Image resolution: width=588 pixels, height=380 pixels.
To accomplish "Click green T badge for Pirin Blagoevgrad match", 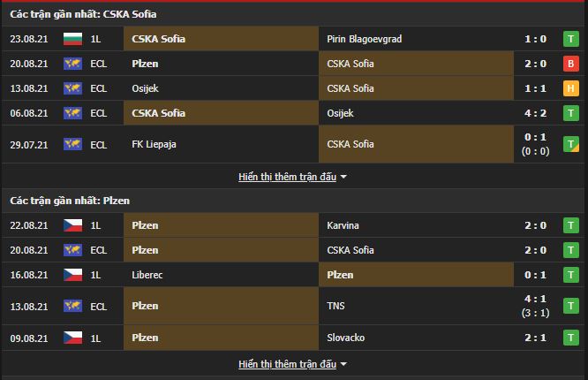I will [x=571, y=39].
